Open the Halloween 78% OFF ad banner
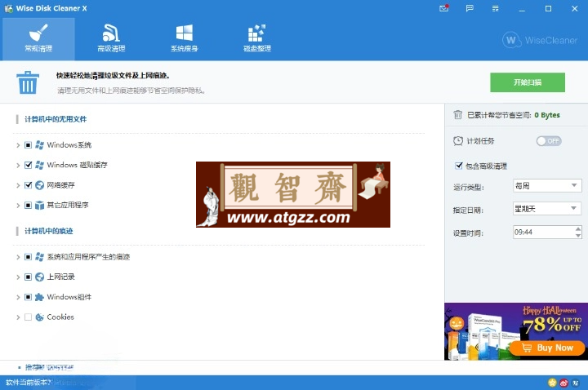Image resolution: width=588 pixels, height=390 pixels. tap(516, 331)
